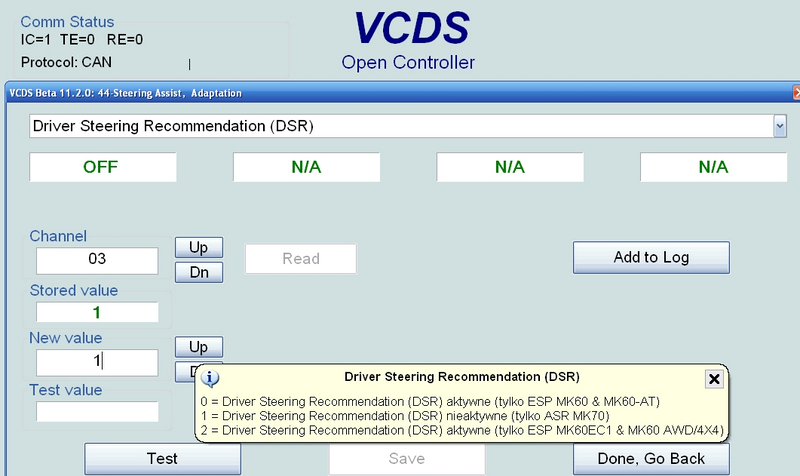Click the second N/A status box
Viewport: 800px width, 476px height.
(x=306, y=167)
